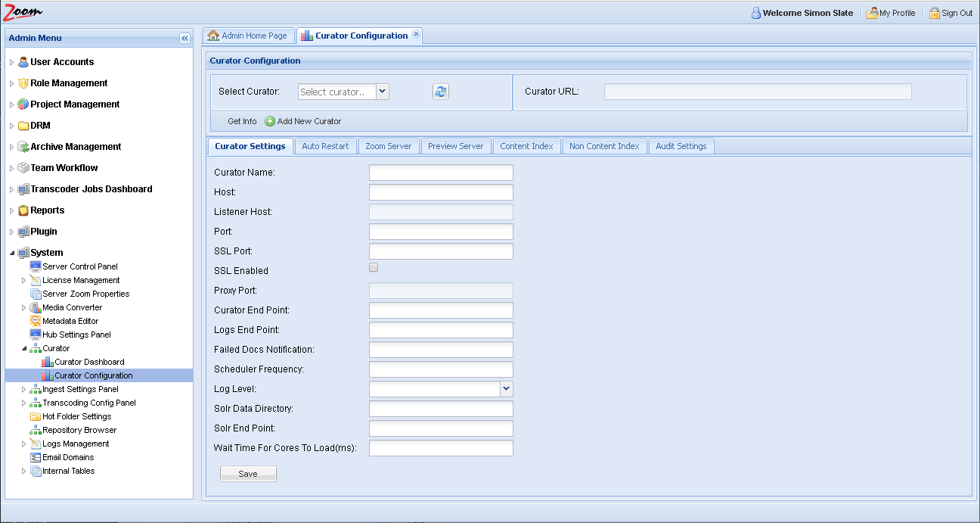Open the Preview Server tab
The image size is (980, 523).
[456, 146]
